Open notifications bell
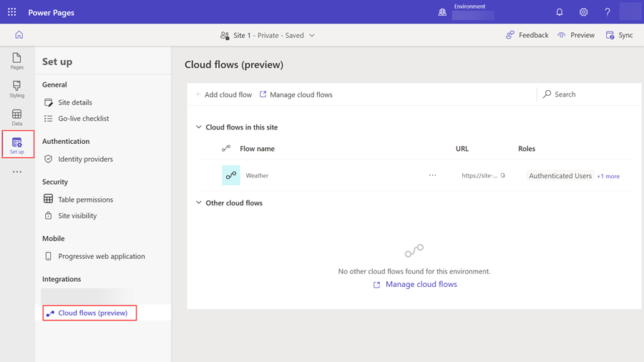 click(560, 12)
